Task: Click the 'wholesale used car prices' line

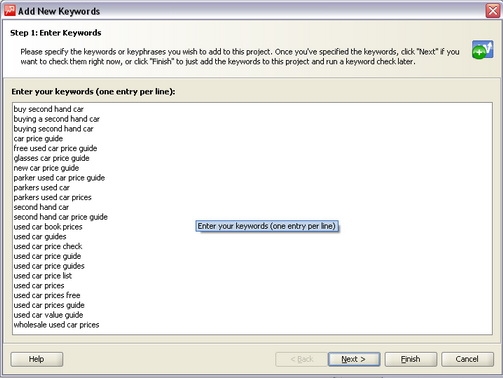Action: coord(56,325)
